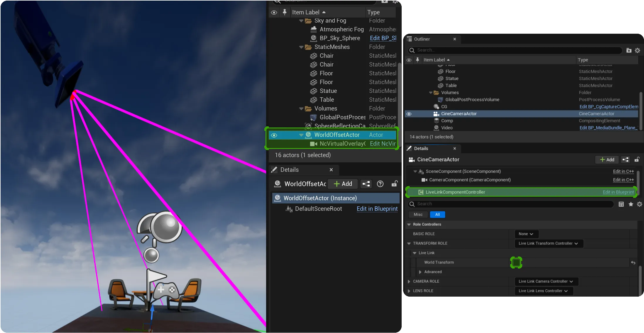
Task: Collapse Role Controllers category
Action: pos(409,225)
